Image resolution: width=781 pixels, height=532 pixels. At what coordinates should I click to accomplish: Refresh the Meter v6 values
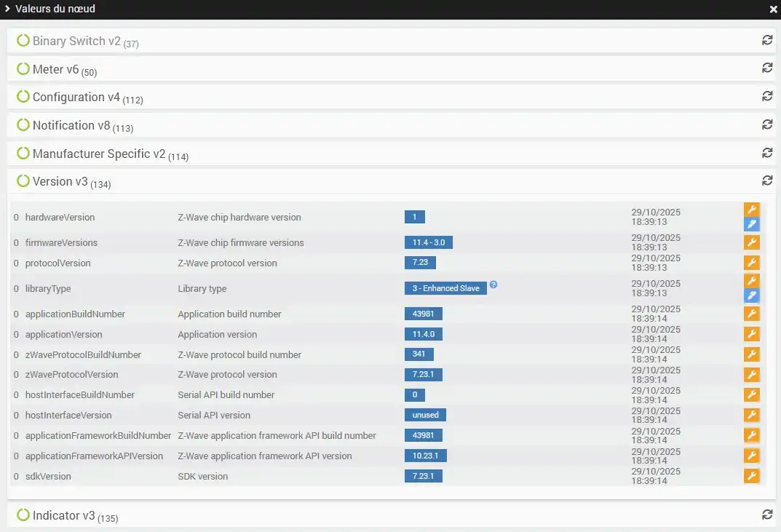767,68
